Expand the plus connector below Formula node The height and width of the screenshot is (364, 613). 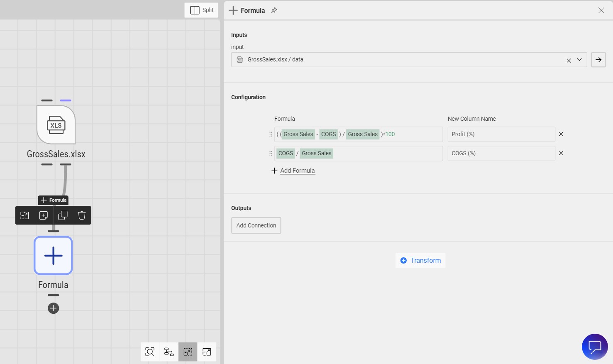click(x=53, y=308)
